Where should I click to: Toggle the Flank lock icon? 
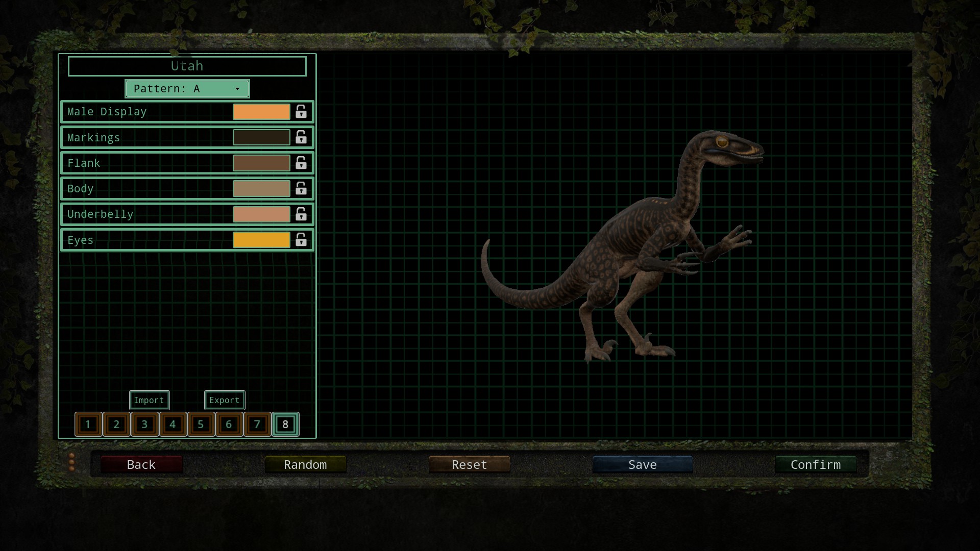(301, 163)
